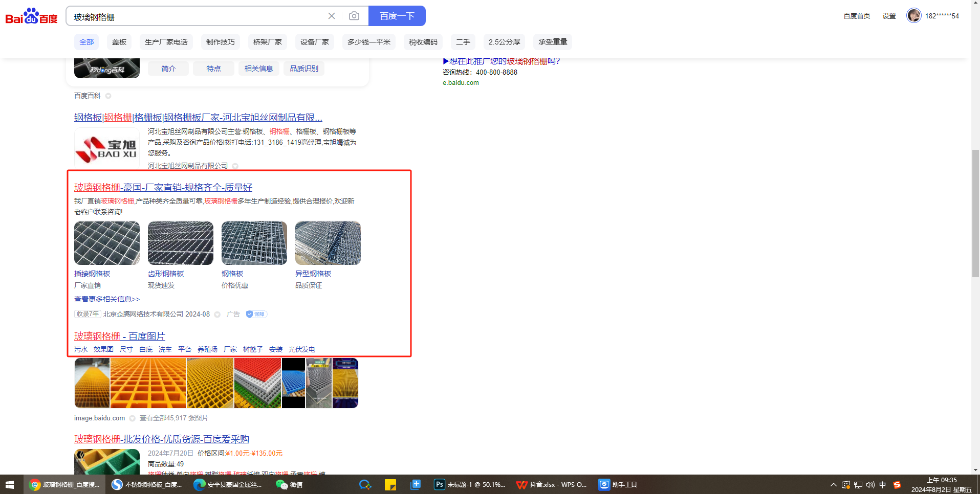Screen dimensions: 980x494
Task: Open the 相关信息 section button
Action: [259, 69]
